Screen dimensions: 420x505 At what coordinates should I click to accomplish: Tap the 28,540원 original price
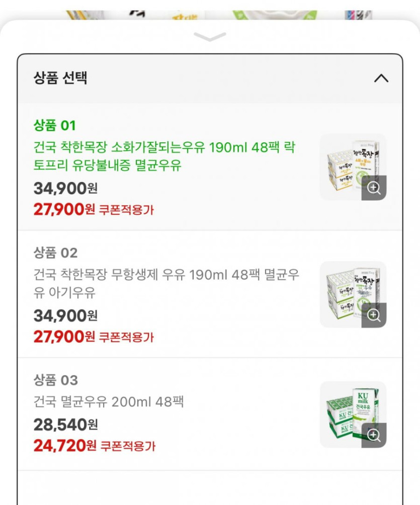[65, 425]
